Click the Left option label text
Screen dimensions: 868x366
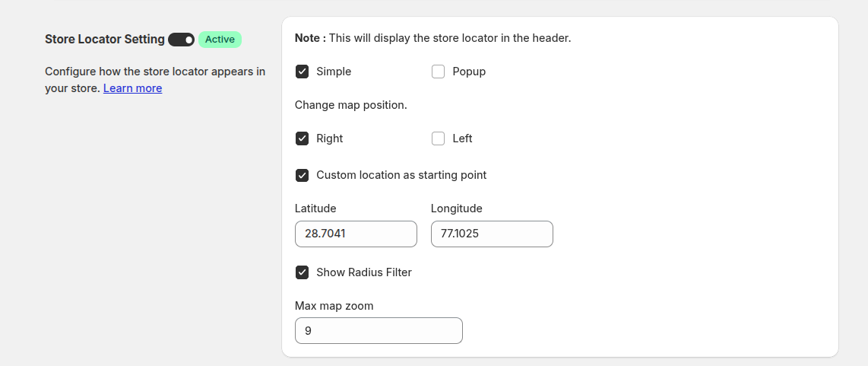(462, 138)
